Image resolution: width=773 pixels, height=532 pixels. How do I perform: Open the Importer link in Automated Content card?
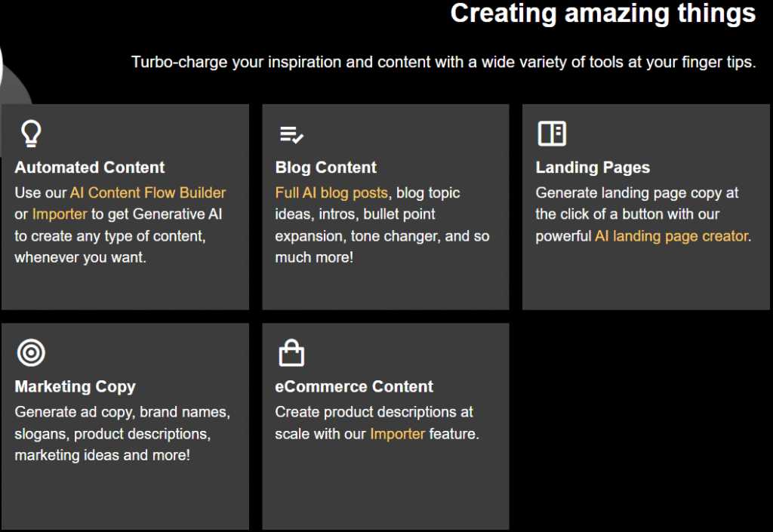[60, 214]
